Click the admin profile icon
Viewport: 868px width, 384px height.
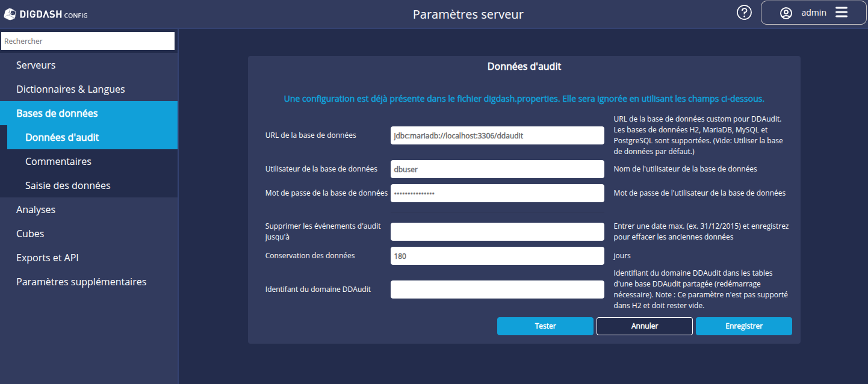(x=786, y=12)
